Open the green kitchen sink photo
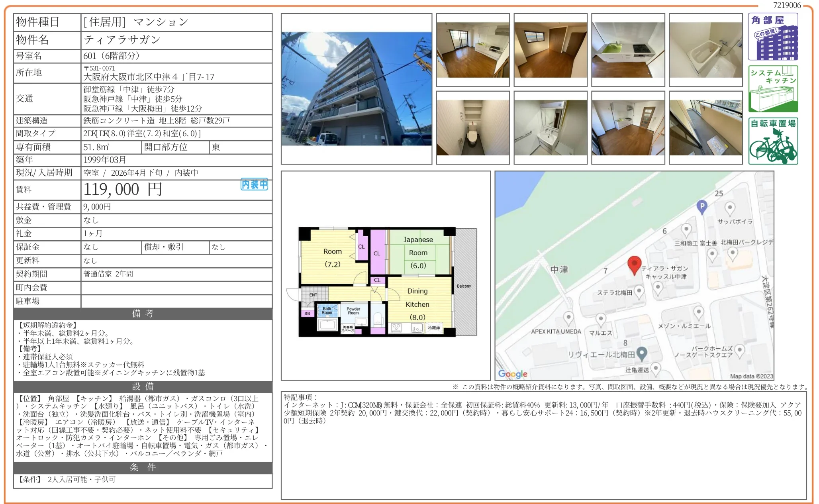819x504 pixels. pos(628,50)
